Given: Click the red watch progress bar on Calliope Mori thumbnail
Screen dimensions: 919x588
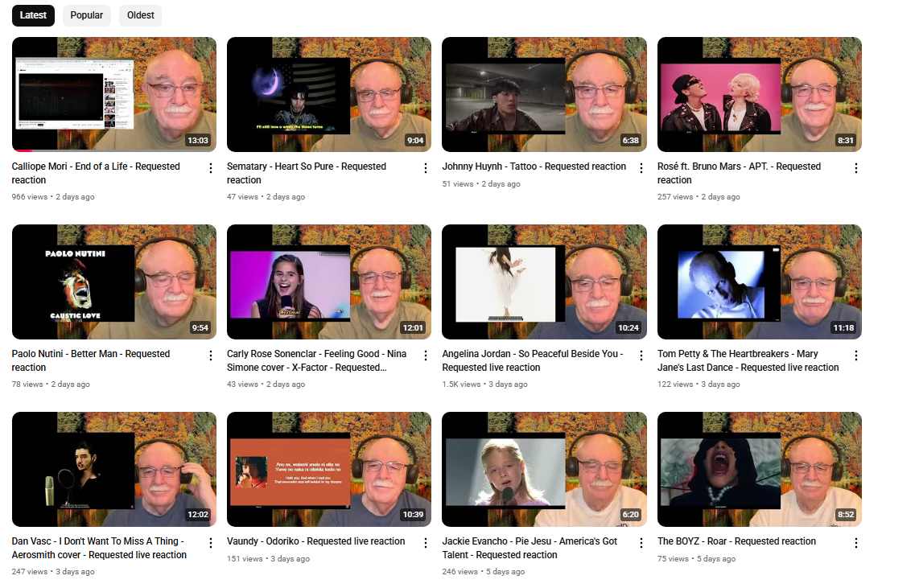Looking at the screenshot, I should coord(23,150).
